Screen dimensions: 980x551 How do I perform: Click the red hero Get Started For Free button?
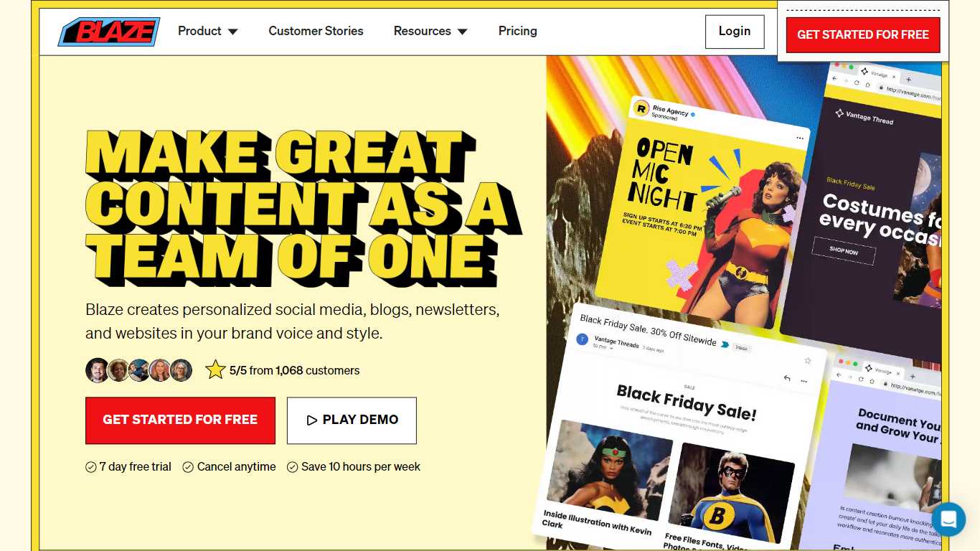click(180, 420)
